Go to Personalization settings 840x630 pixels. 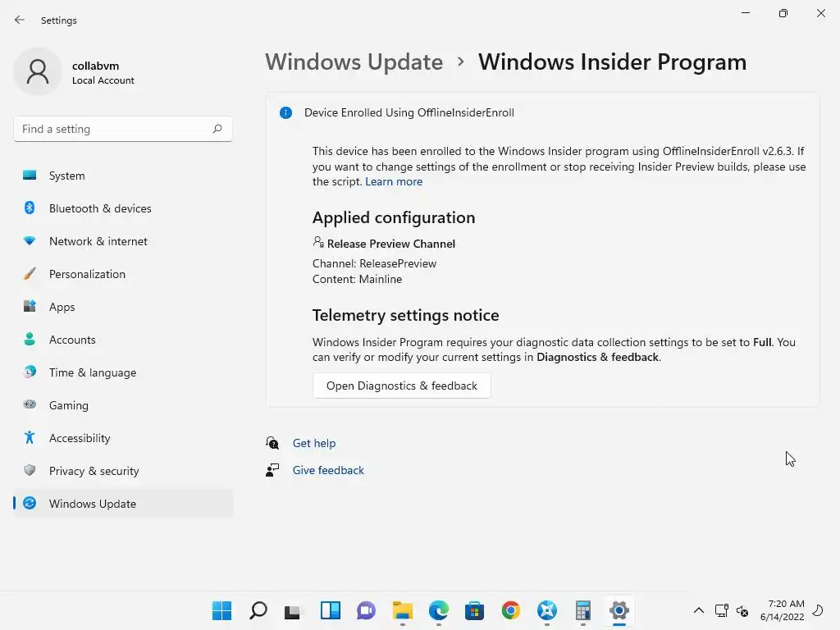[123, 274]
